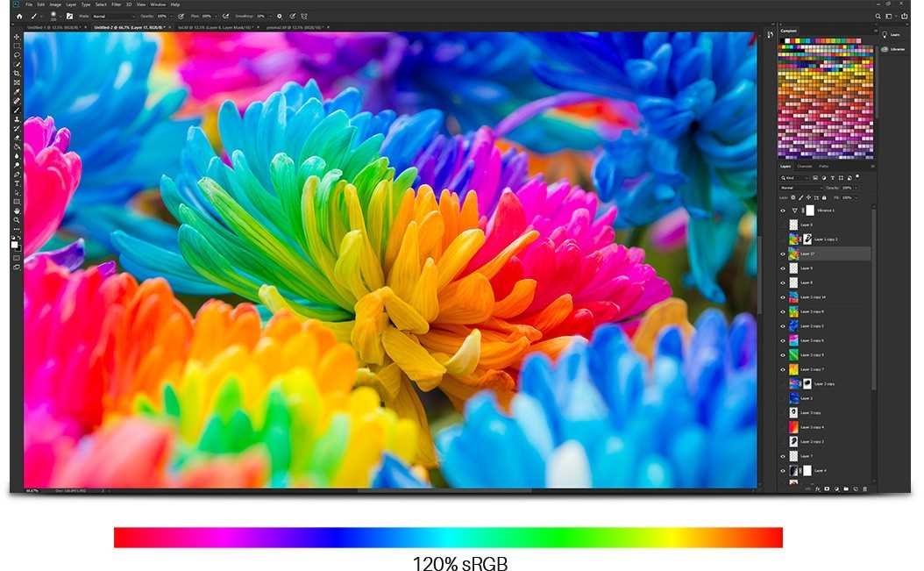Create a new layer from the Layers panel

[856, 489]
